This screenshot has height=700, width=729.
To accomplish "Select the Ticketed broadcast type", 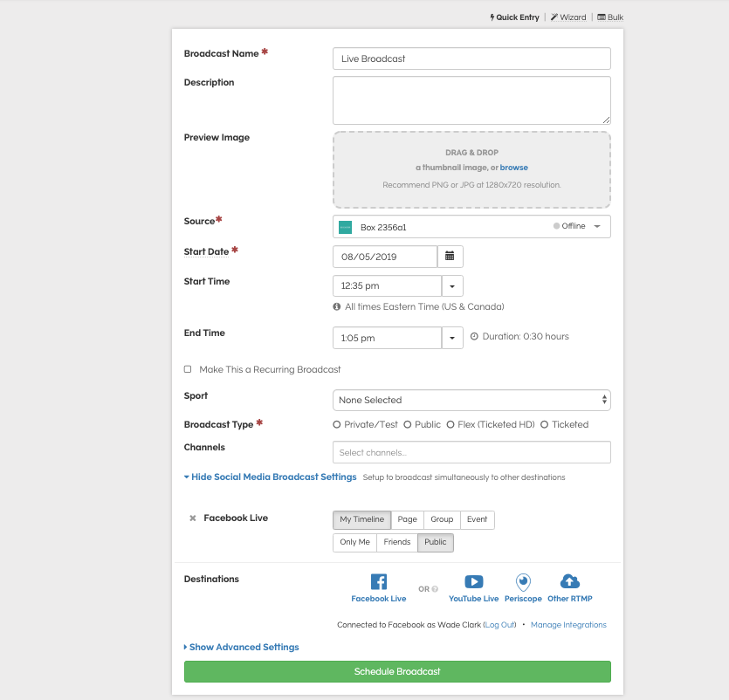I will (544, 425).
